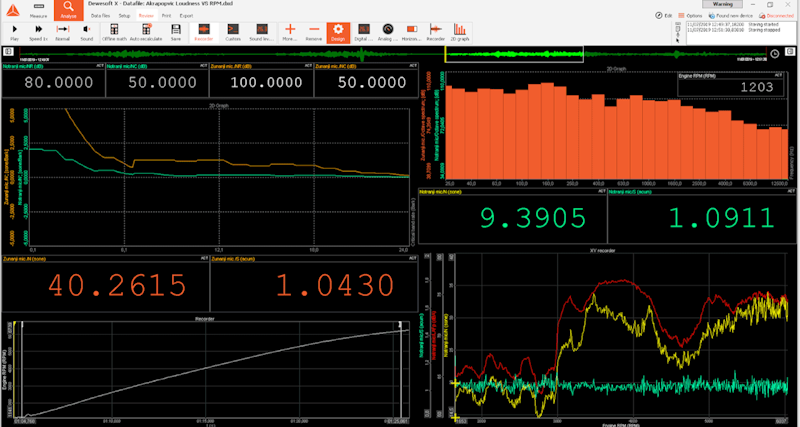
Task: Select the Recorder display
Action: tap(204, 33)
